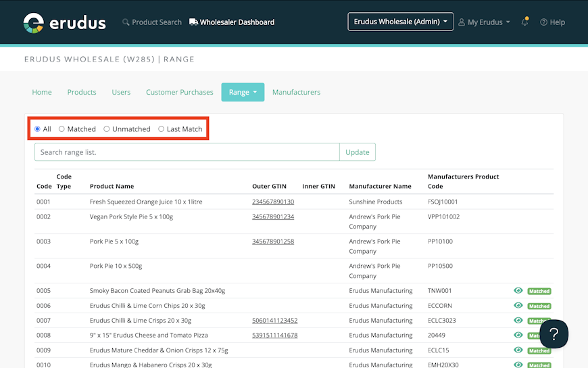
Task: Click Matched badge for ECLC15 row
Action: coord(539,350)
